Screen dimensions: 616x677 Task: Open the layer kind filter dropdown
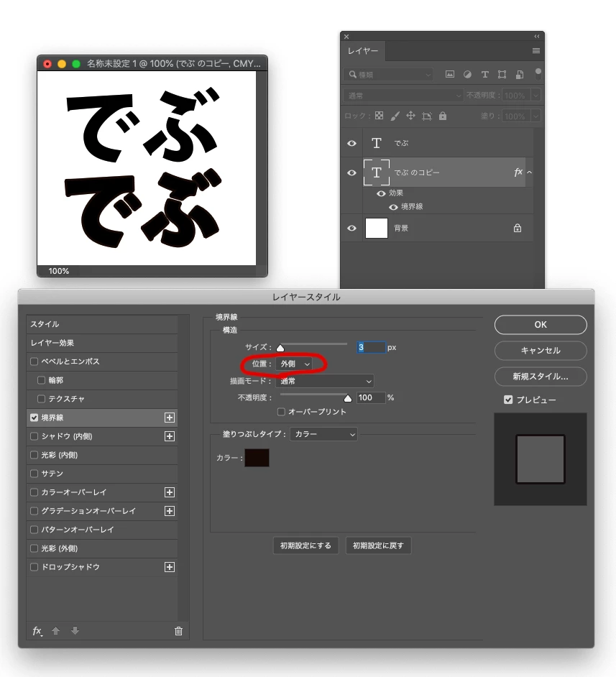click(x=389, y=75)
